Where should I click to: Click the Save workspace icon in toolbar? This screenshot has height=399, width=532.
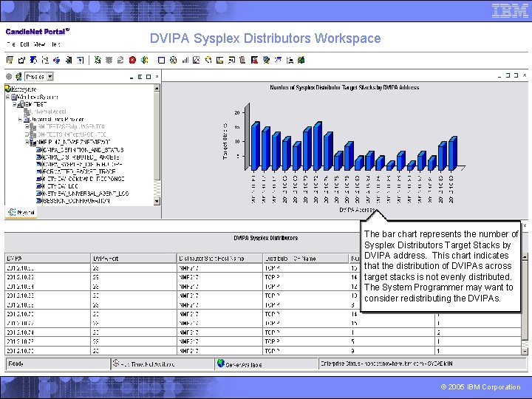click(x=10, y=60)
